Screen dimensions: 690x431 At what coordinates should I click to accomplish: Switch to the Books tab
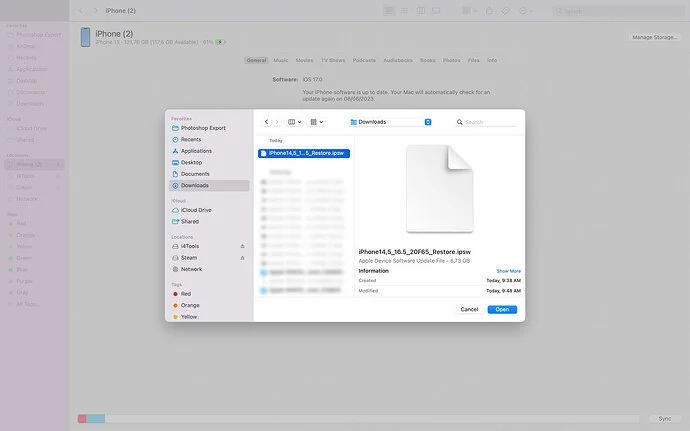coord(428,60)
